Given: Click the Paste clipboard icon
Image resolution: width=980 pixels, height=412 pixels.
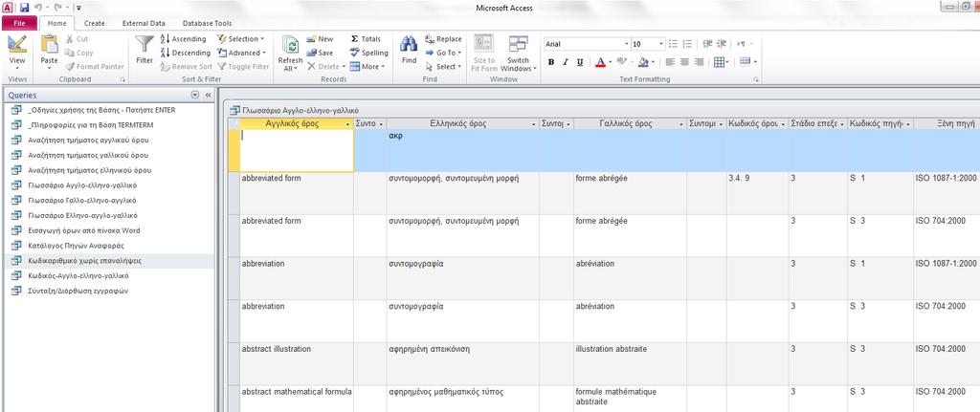Looking at the screenshot, I should tap(49, 44).
